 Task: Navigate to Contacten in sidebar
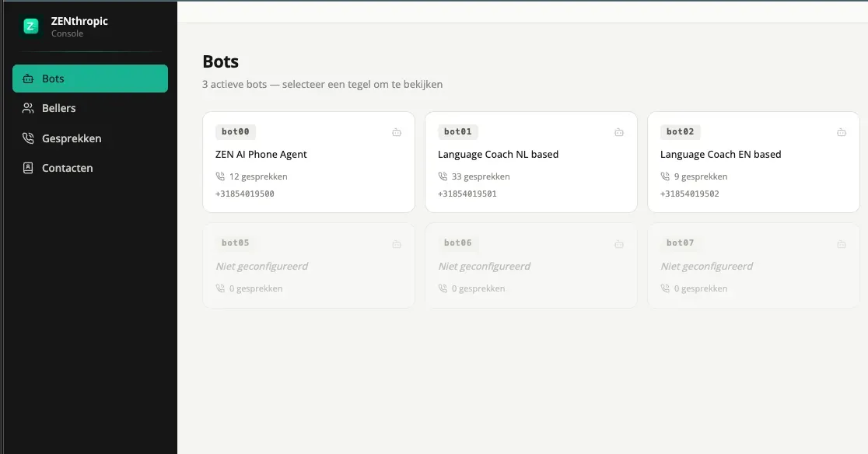pyautogui.click(x=90, y=168)
